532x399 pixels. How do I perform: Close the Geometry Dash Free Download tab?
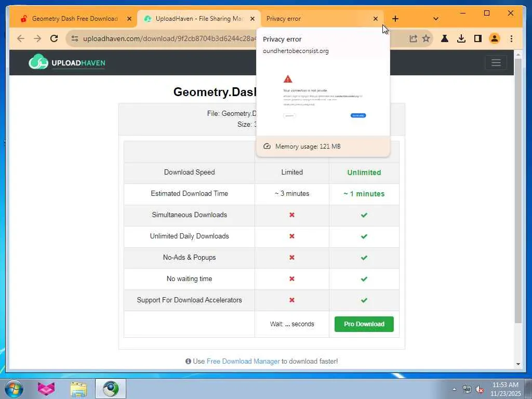point(129,19)
